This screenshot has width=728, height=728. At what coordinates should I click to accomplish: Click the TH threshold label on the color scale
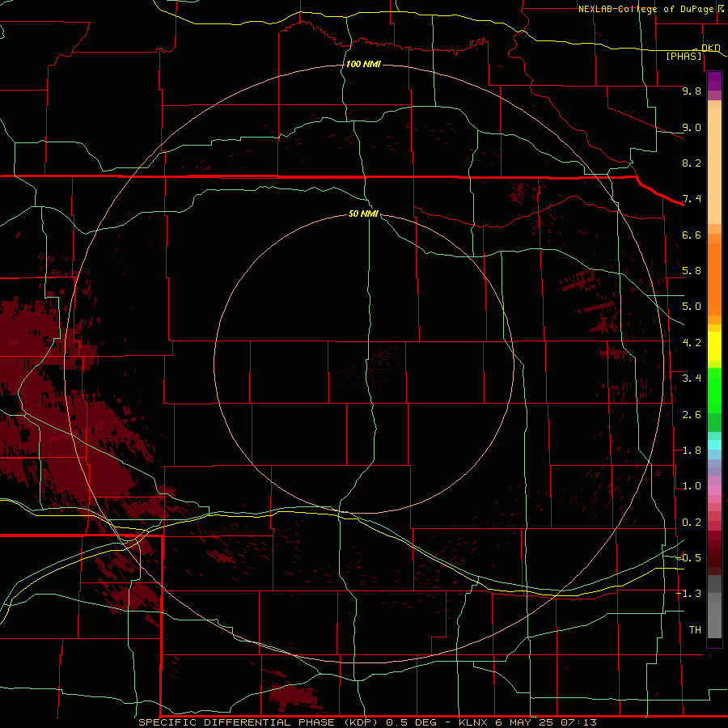(695, 630)
